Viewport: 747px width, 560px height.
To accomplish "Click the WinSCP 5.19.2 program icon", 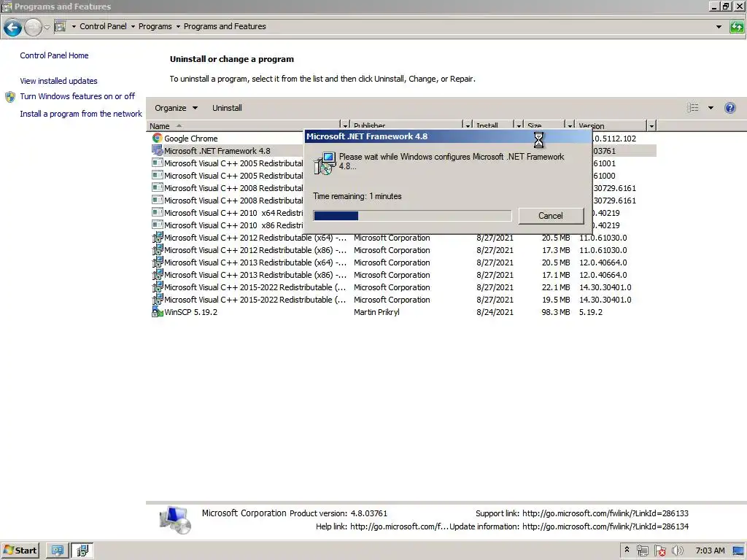I will 158,312.
